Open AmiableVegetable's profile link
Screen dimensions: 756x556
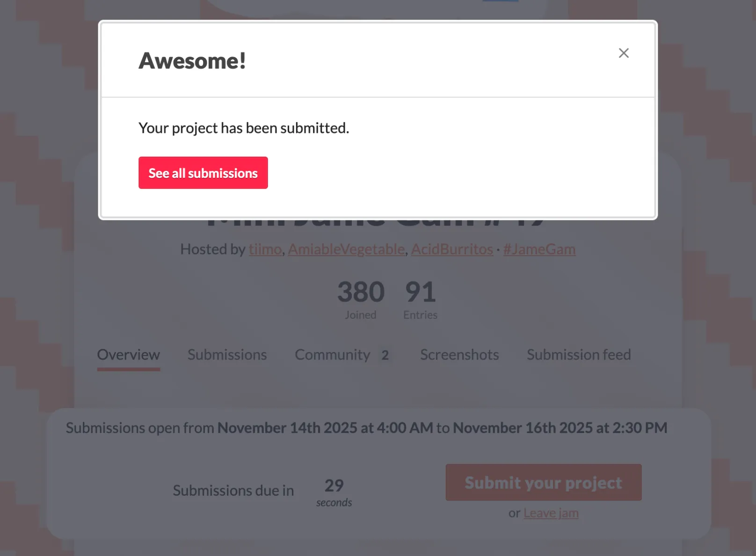(346, 249)
